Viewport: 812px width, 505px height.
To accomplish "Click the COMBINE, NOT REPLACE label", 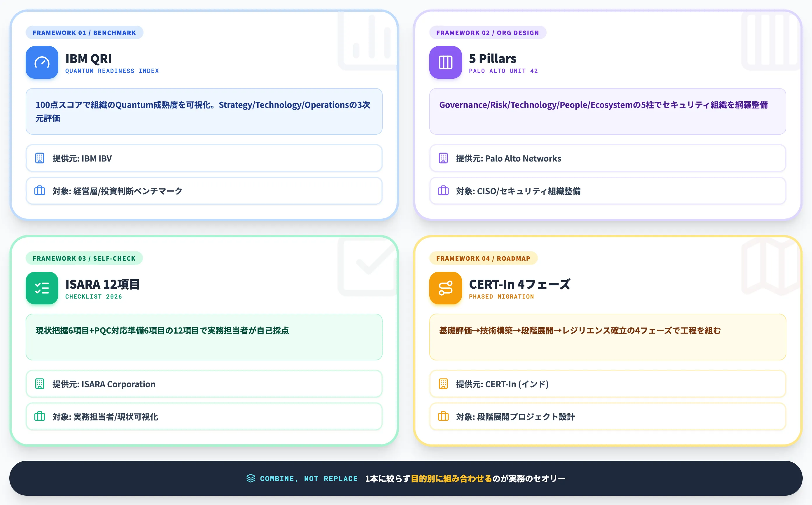I will pyautogui.click(x=309, y=479).
